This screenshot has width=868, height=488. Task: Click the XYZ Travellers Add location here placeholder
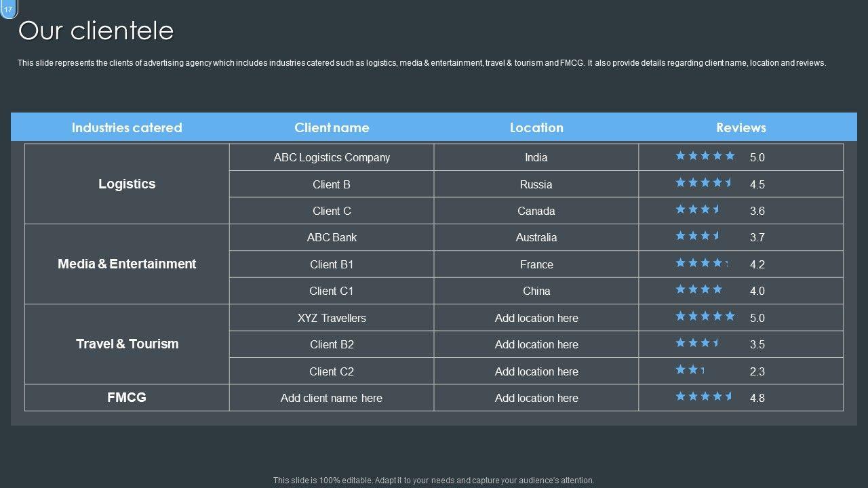pos(536,318)
